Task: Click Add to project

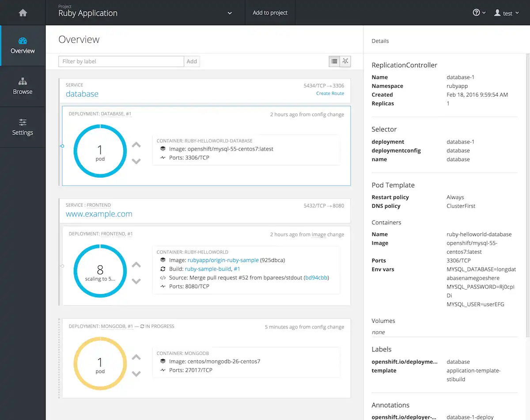Action: point(270,13)
